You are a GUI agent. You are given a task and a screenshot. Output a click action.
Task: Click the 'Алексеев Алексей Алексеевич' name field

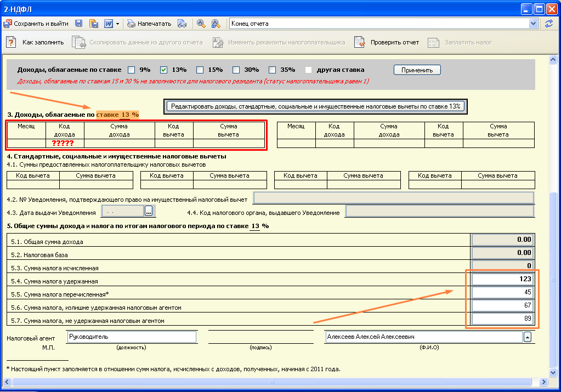(423, 337)
